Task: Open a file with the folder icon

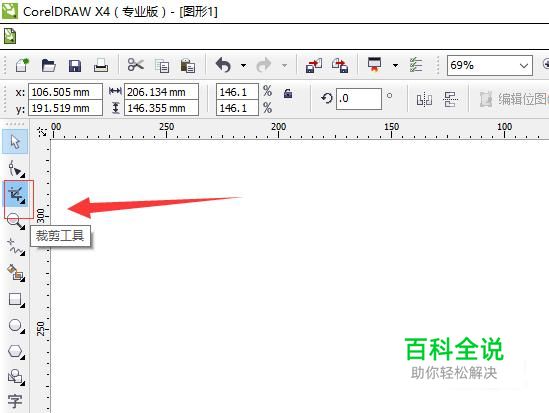Action: [48, 65]
